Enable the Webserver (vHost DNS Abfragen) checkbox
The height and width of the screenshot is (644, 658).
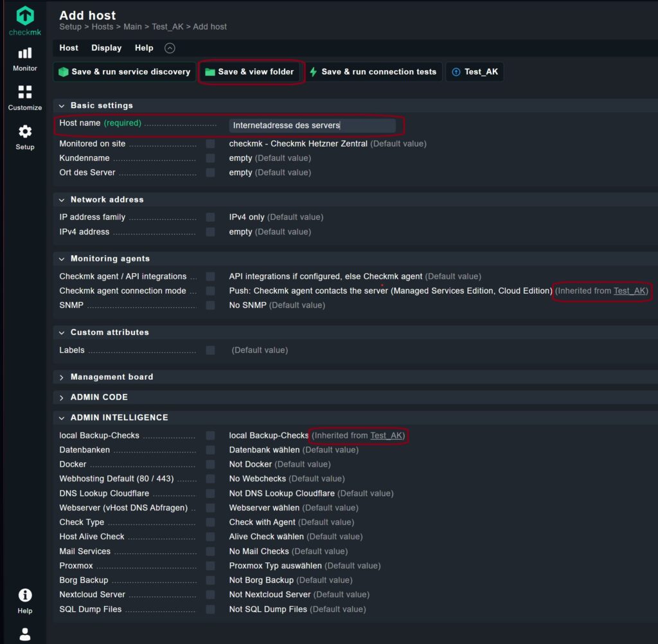[210, 508]
